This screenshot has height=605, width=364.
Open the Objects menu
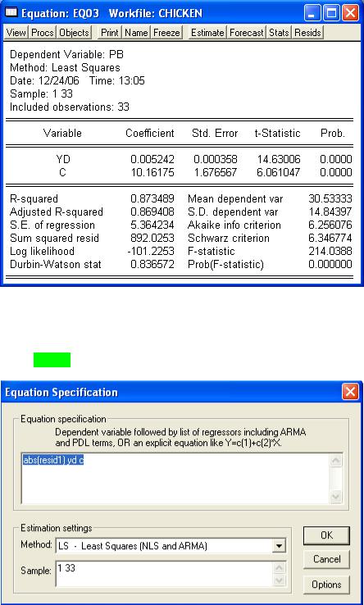coord(74,33)
